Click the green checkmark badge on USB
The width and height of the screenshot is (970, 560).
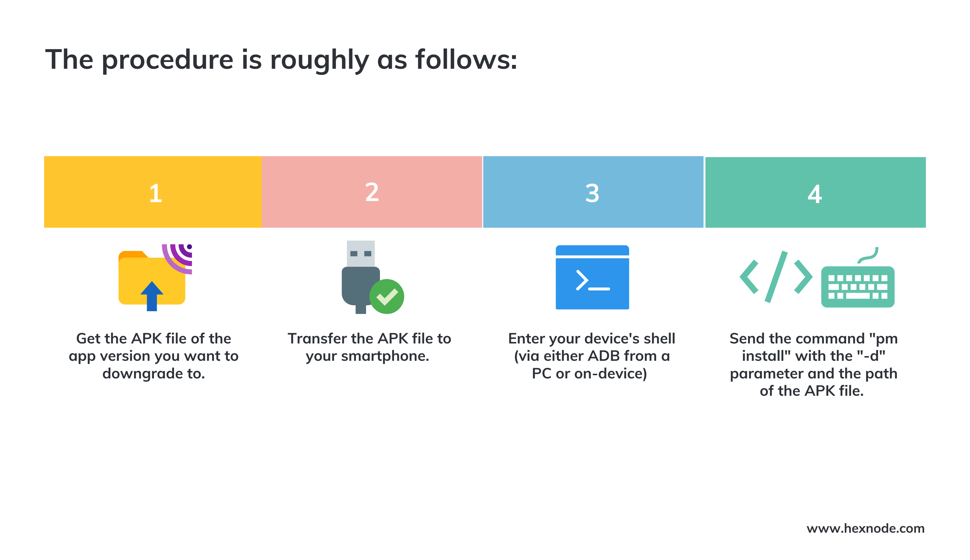(x=386, y=296)
